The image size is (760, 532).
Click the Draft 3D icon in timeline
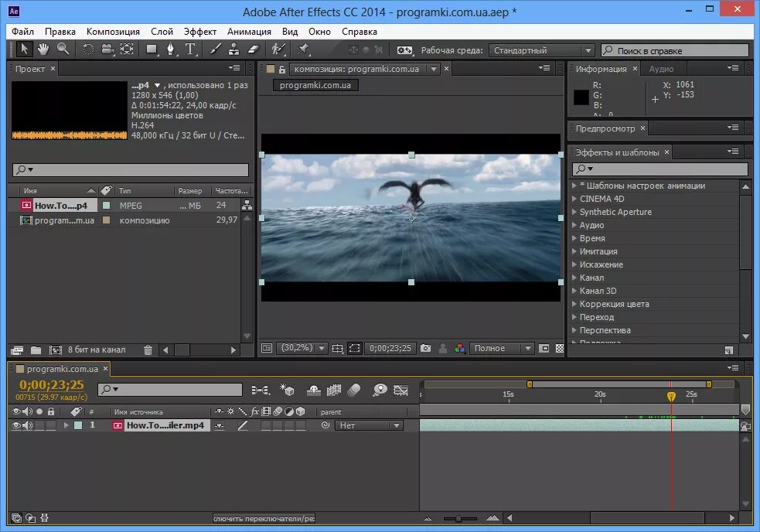tap(288, 390)
